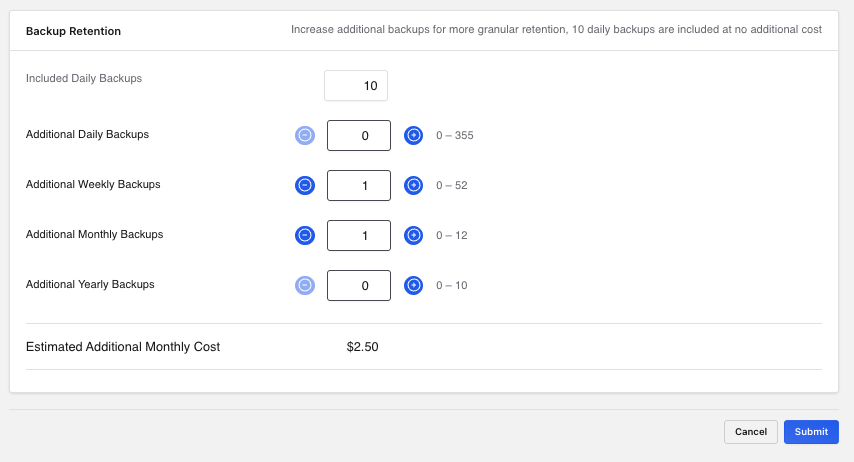Click the Additional Weekly Backups label
The image size is (854, 462).
pos(93,184)
